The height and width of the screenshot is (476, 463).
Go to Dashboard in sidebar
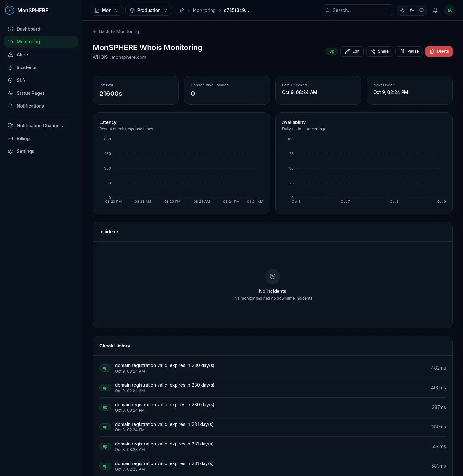click(41, 29)
